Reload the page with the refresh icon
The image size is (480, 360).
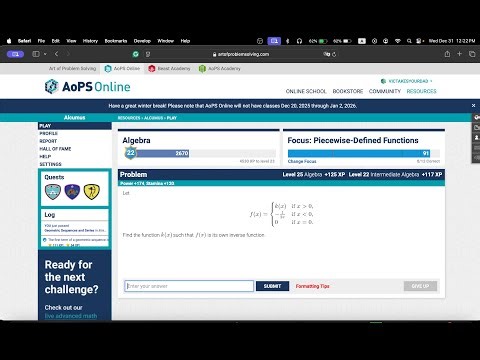coord(334,54)
